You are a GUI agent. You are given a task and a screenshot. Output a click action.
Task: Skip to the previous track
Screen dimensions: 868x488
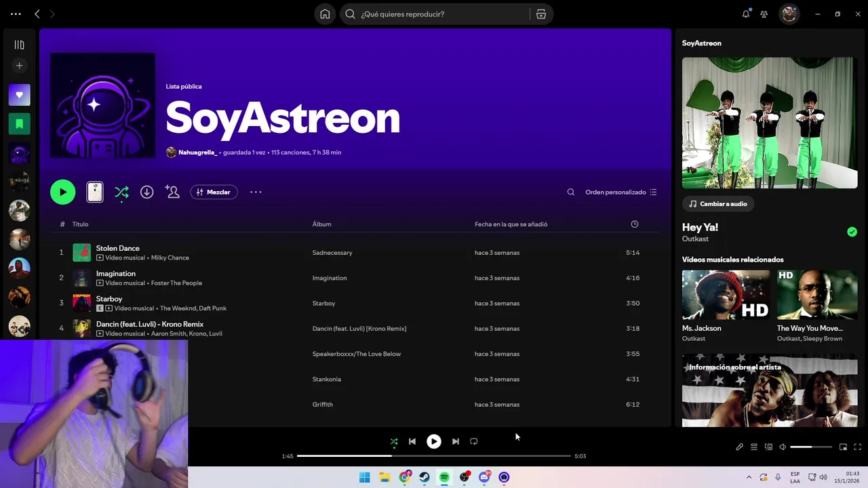412,441
